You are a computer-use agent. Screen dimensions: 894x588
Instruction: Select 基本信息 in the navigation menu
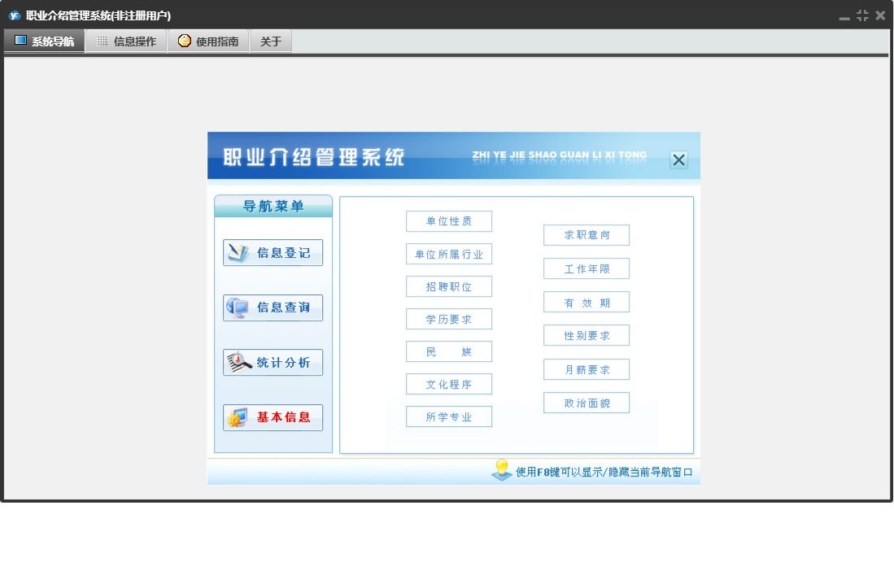(x=273, y=418)
